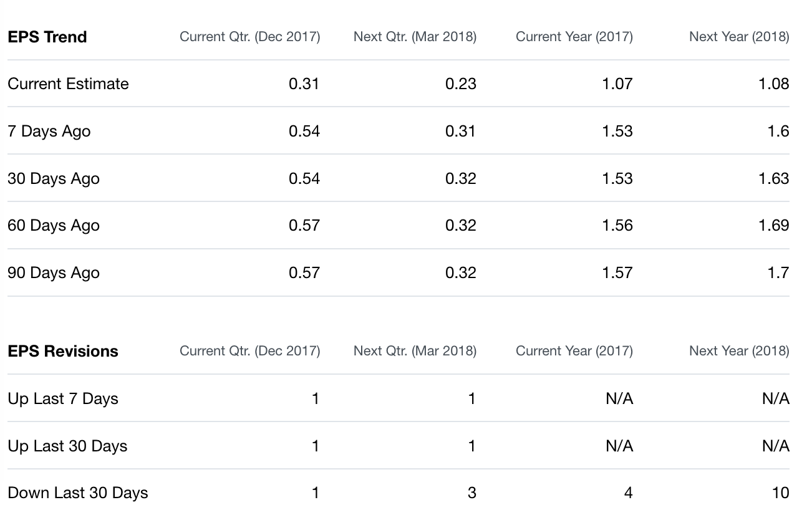
Task: Select the 7 Days Ago row label
Action: [49, 131]
